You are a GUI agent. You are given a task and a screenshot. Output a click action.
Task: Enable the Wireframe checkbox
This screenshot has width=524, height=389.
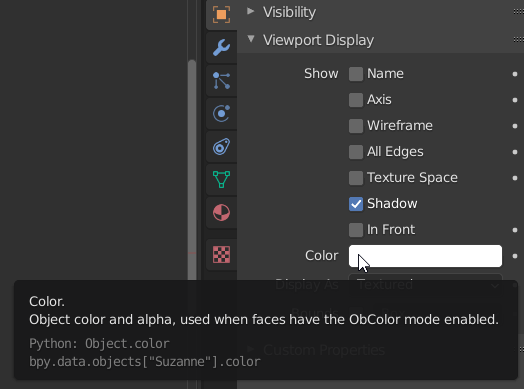(356, 126)
